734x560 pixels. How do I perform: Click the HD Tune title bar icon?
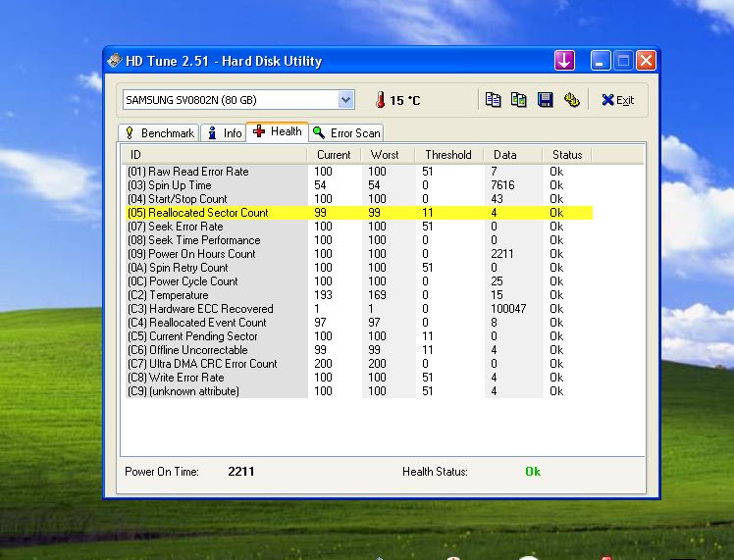coord(114,61)
